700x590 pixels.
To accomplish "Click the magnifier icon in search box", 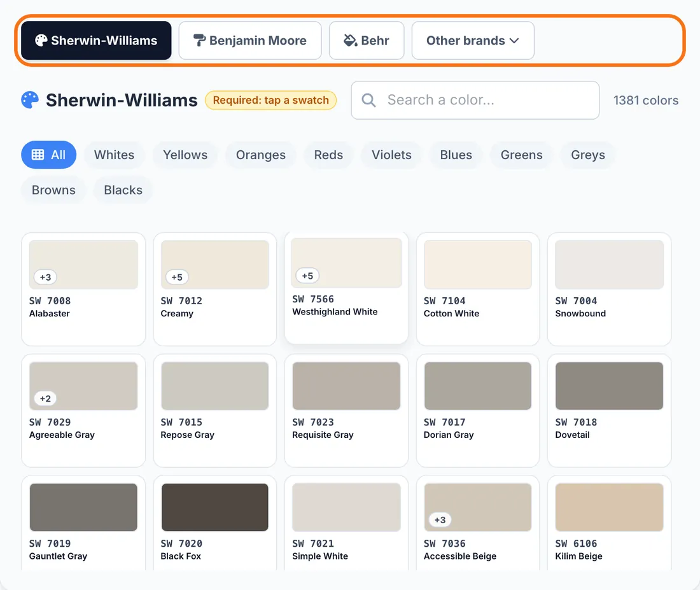I will coord(368,100).
